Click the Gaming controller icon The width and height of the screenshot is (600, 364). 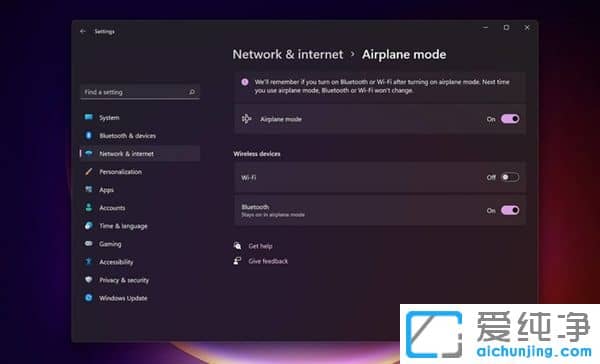tap(88, 243)
